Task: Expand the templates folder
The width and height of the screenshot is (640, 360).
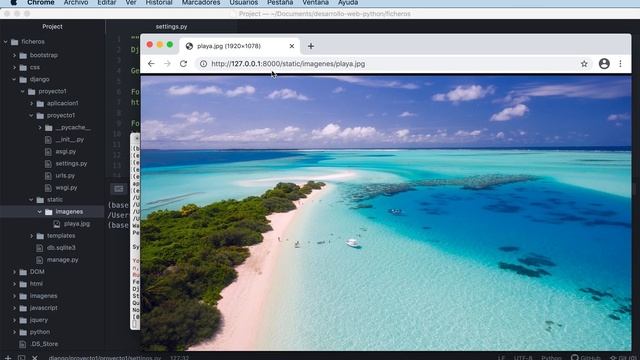Action: (31, 236)
